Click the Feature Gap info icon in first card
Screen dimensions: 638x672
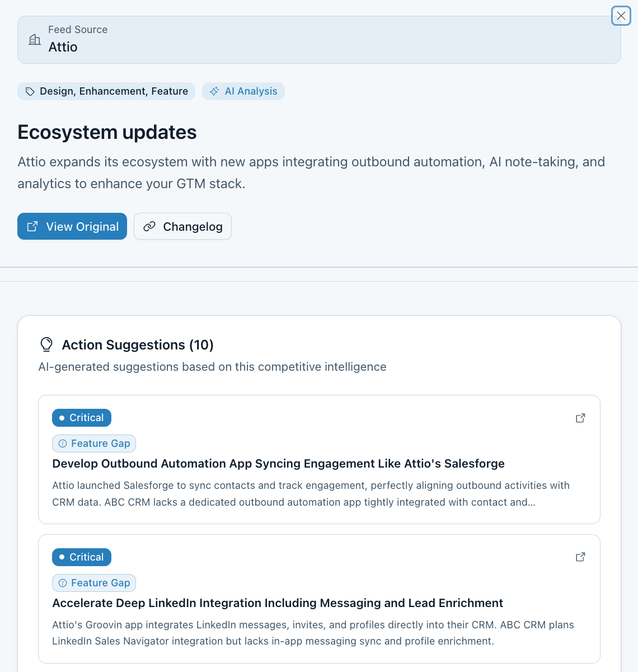(x=63, y=444)
